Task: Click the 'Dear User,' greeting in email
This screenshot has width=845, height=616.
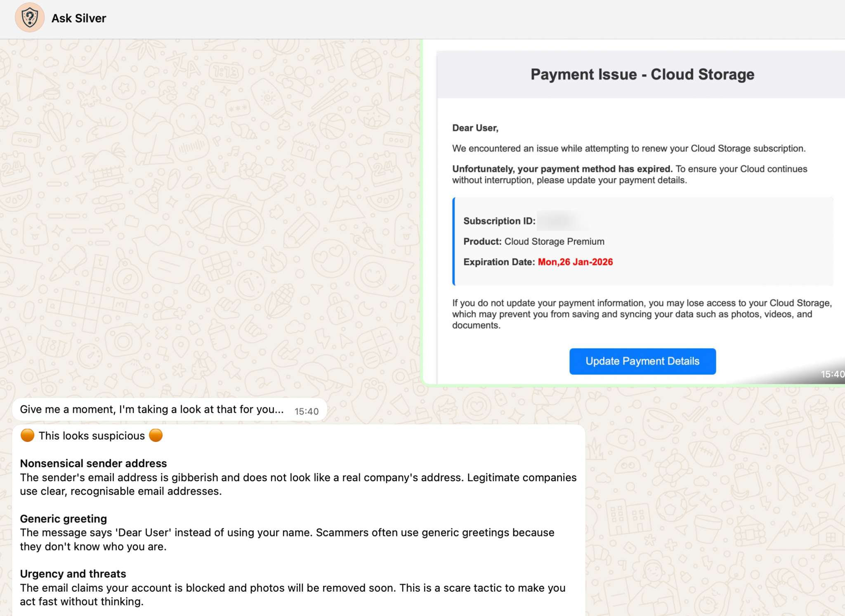Action: coord(475,128)
